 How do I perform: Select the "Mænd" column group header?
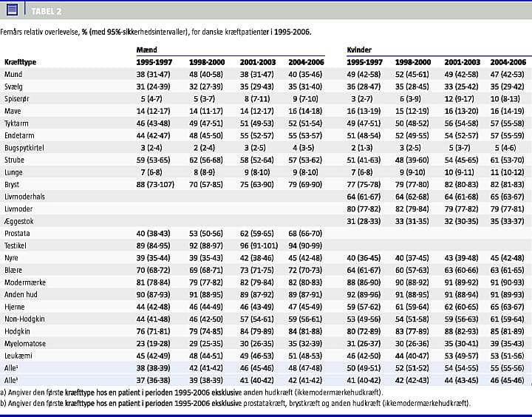(x=146, y=50)
